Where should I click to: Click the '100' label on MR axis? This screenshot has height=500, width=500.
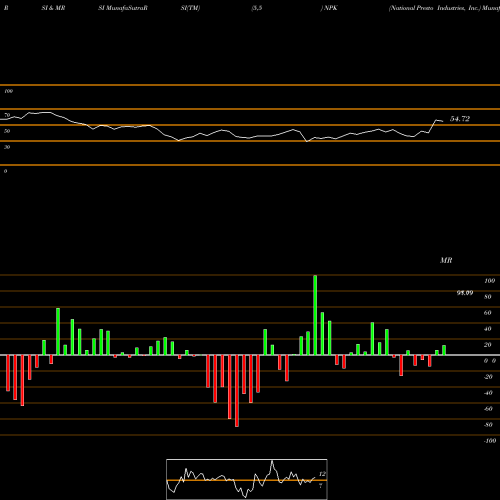489,281
